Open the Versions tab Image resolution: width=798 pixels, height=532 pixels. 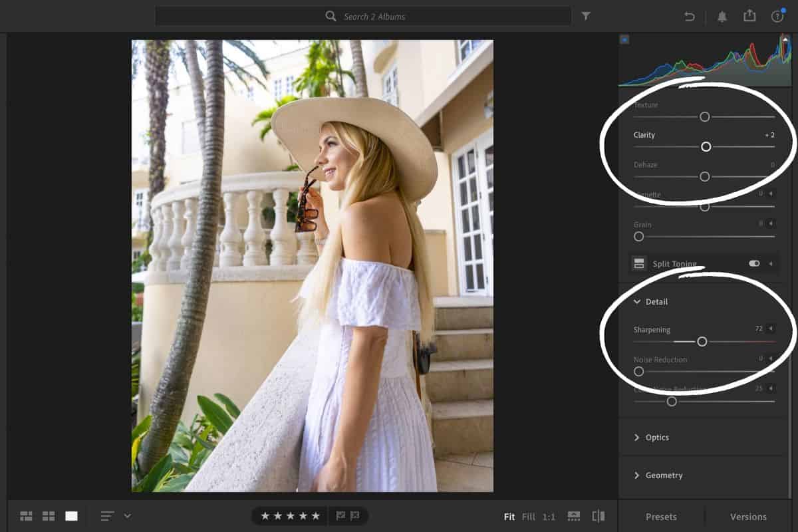(x=748, y=517)
